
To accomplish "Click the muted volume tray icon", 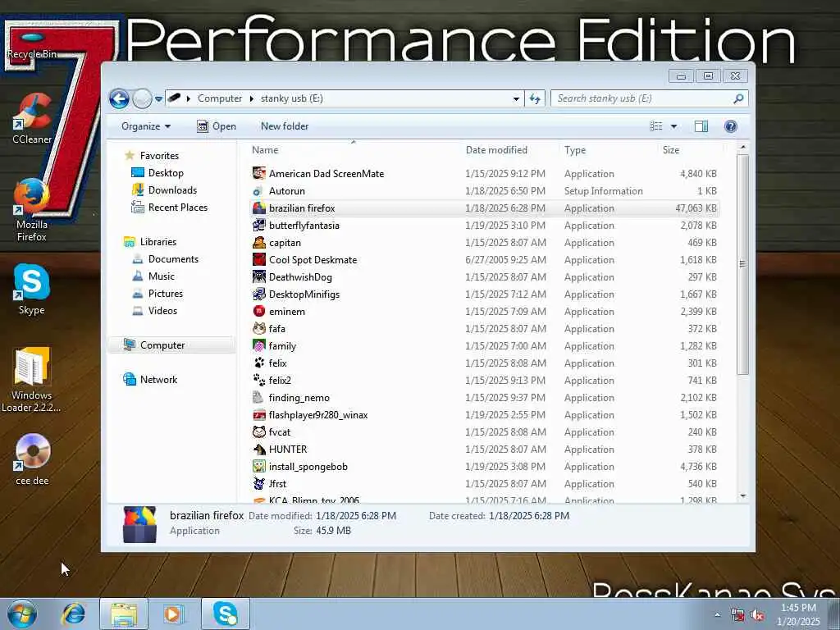I will click(x=757, y=615).
